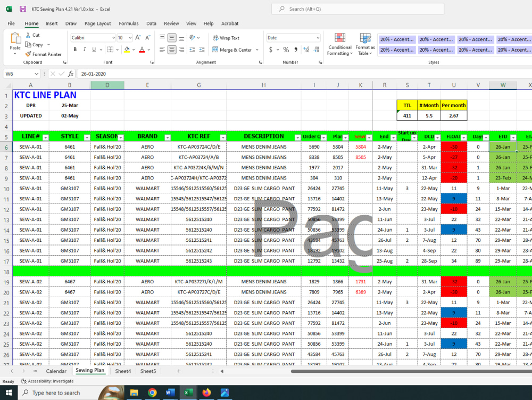Image resolution: width=532 pixels, height=400 pixels.
Task: Open the font name dropdown
Action: [x=112, y=37]
